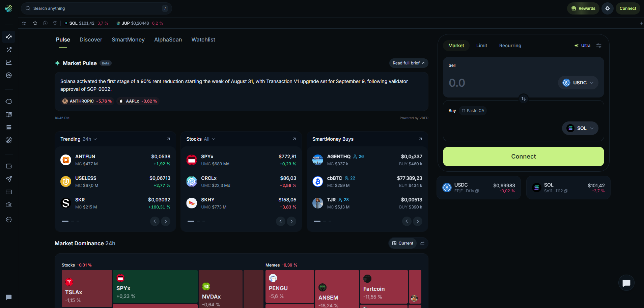Open the piggy bank icon in the sidebar

[x=9, y=102]
